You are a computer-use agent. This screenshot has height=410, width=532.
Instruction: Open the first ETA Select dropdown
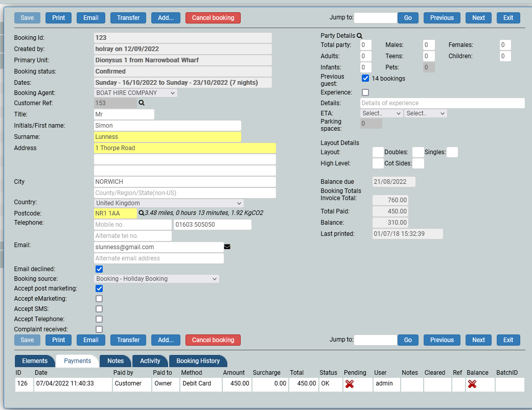pyautogui.click(x=381, y=113)
